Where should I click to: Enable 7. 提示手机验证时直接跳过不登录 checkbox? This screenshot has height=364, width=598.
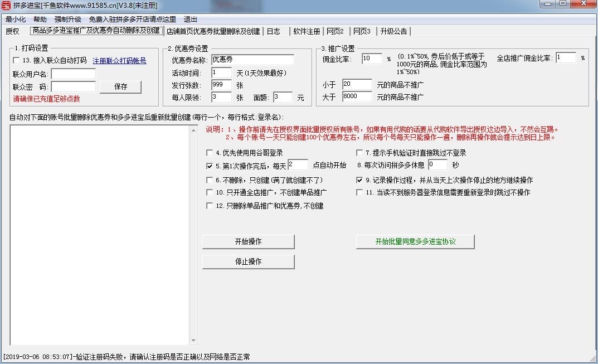click(x=359, y=153)
